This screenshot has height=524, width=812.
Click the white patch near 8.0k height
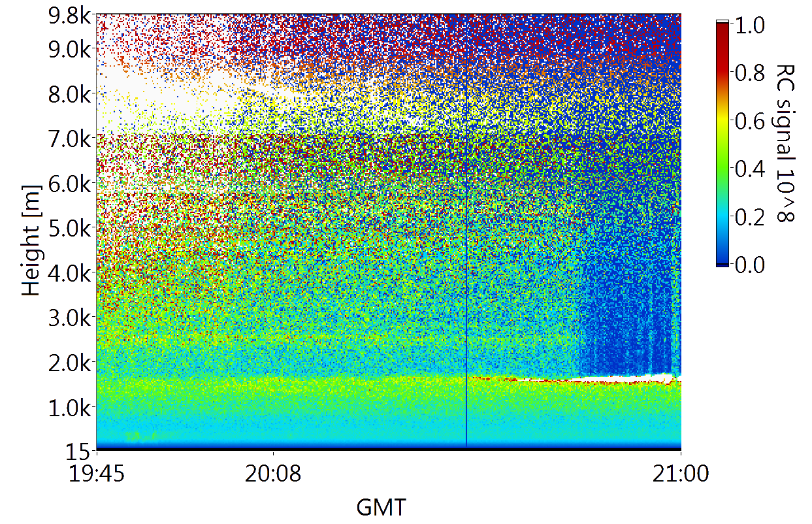coord(150,91)
